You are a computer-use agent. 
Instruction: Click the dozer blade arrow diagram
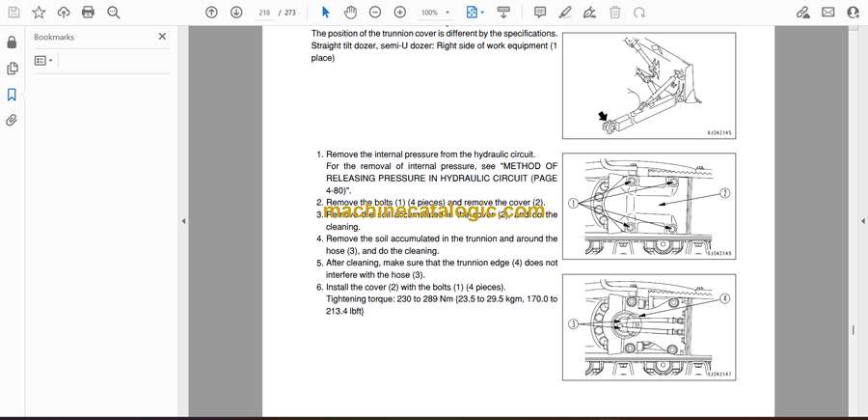click(x=649, y=86)
